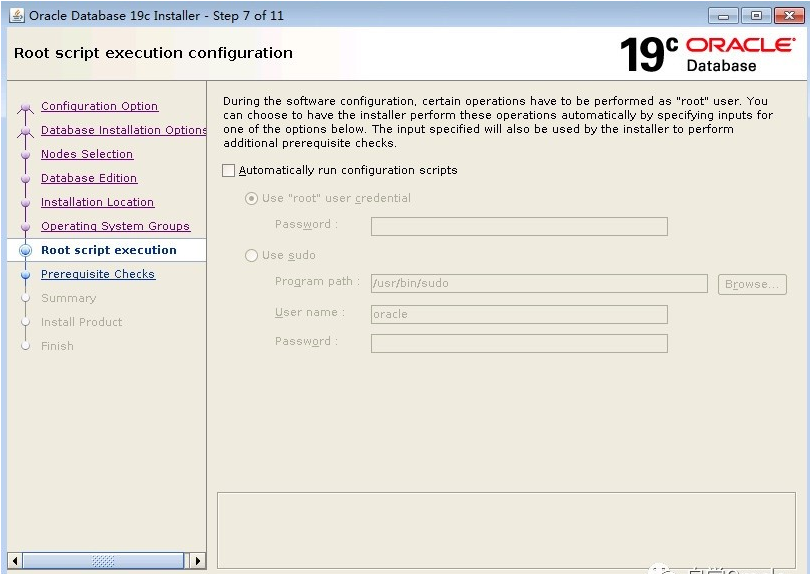Click the Finish step label
810x574 pixels.
(57, 346)
